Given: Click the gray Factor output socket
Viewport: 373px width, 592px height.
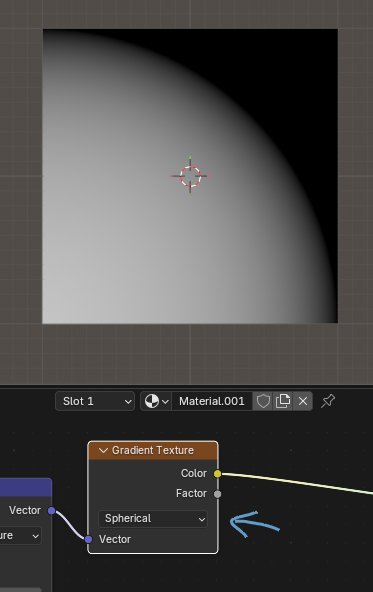Looking at the screenshot, I should click(217, 494).
